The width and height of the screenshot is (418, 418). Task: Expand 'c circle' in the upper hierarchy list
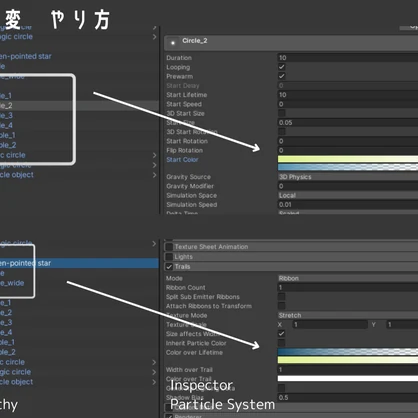[154, 155]
